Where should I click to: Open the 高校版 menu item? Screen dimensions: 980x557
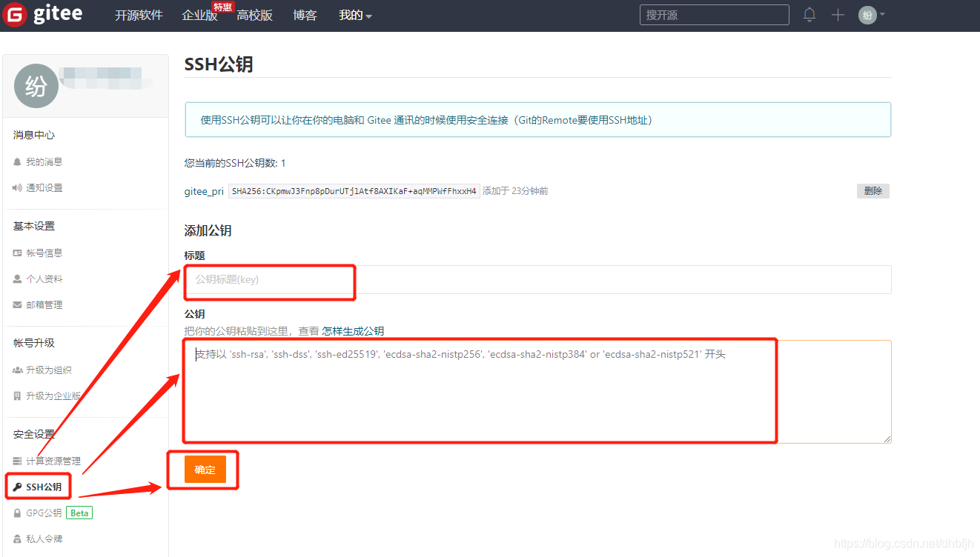[254, 16]
